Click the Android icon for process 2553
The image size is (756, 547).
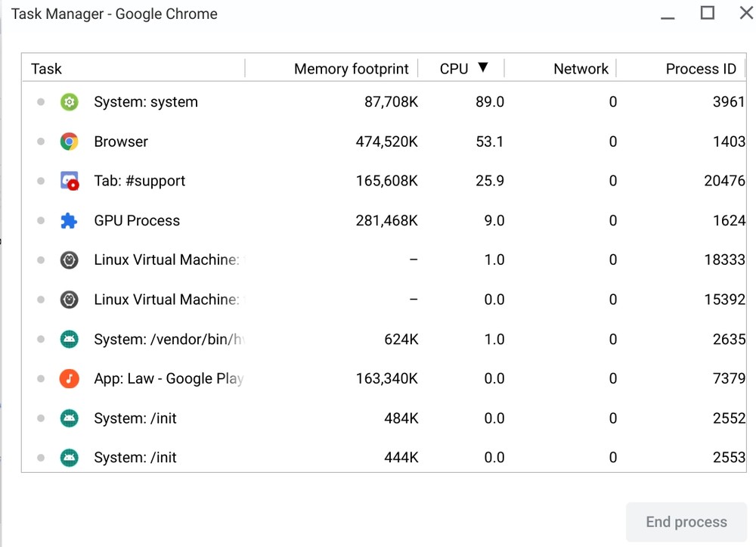[x=69, y=458]
